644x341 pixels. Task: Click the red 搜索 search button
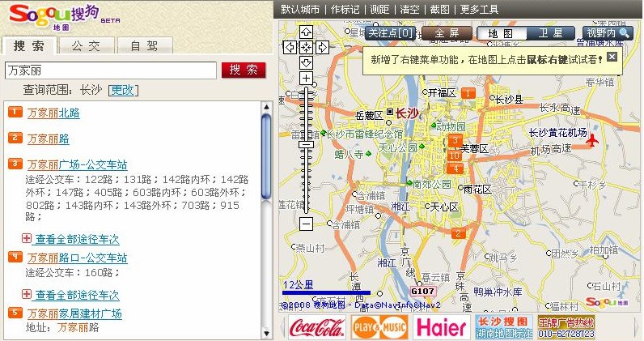point(244,70)
